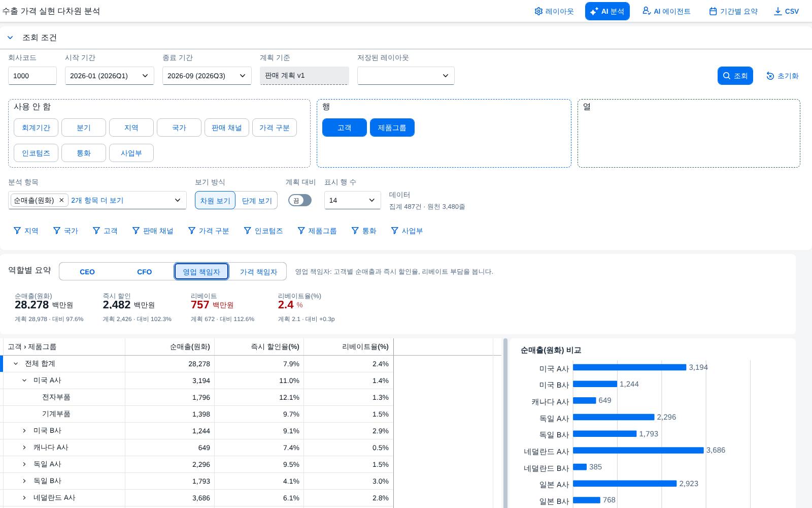Run the 조회 search

tap(735, 76)
